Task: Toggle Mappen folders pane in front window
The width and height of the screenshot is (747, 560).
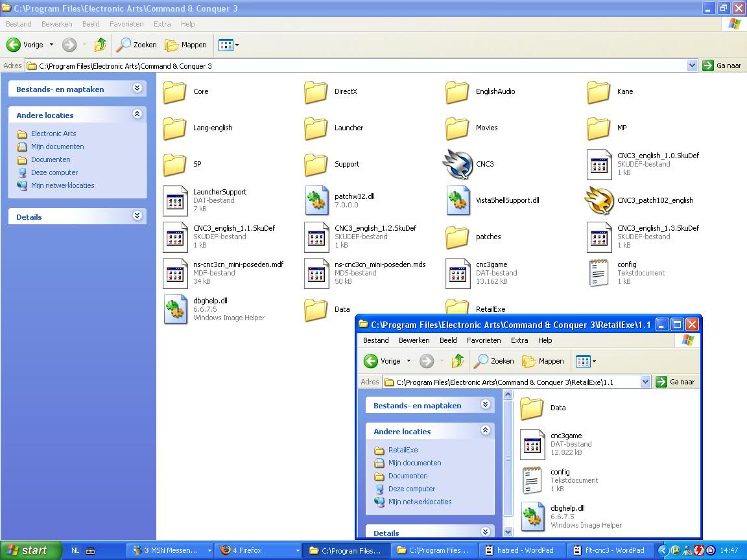Action: 543,361
